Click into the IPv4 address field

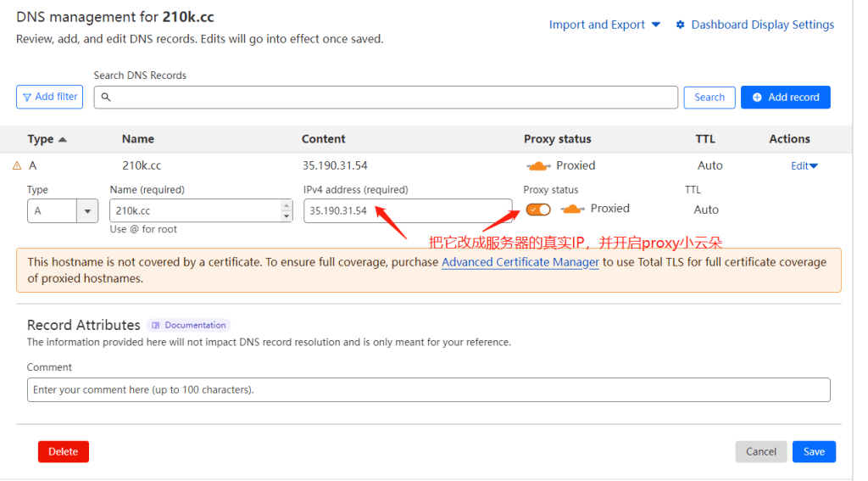point(407,211)
